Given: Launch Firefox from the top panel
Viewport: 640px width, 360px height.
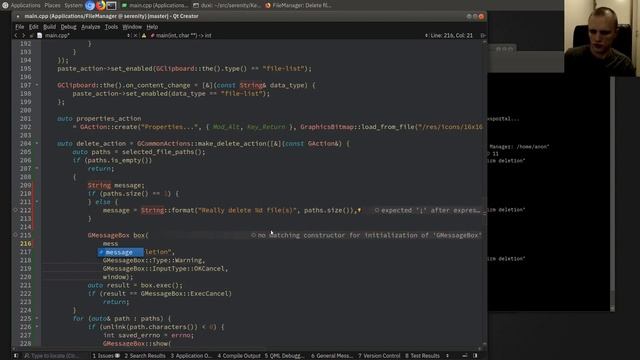Looking at the screenshot, I should tap(100, 5).
